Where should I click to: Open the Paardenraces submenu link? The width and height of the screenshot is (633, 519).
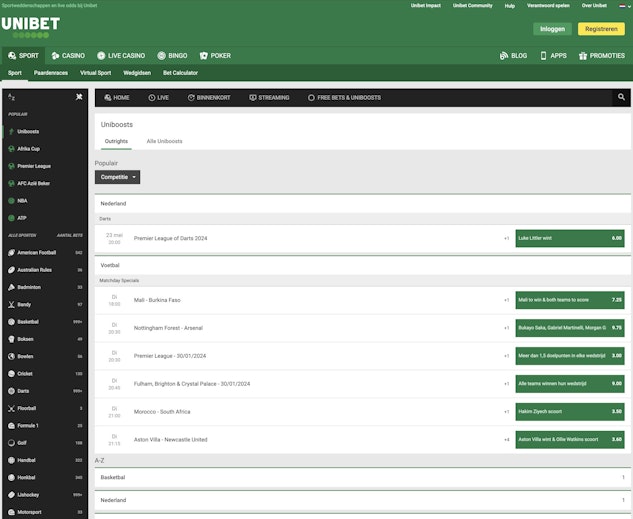51,73
